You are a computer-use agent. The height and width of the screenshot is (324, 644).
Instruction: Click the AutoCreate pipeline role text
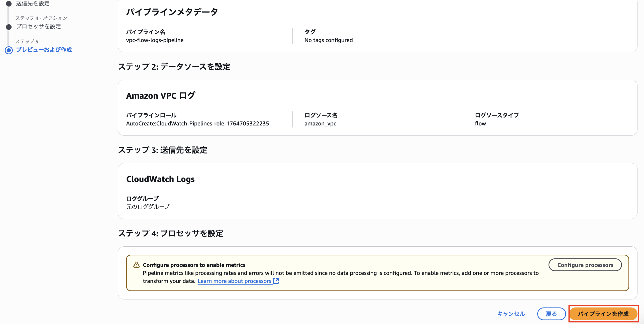pyautogui.click(x=198, y=123)
